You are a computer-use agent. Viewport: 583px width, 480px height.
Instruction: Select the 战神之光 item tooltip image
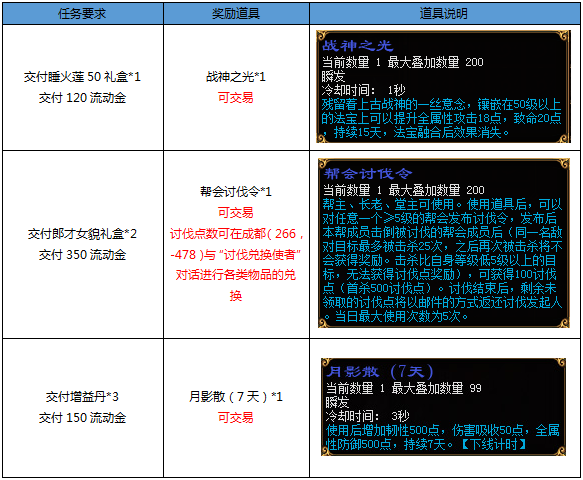(443, 87)
